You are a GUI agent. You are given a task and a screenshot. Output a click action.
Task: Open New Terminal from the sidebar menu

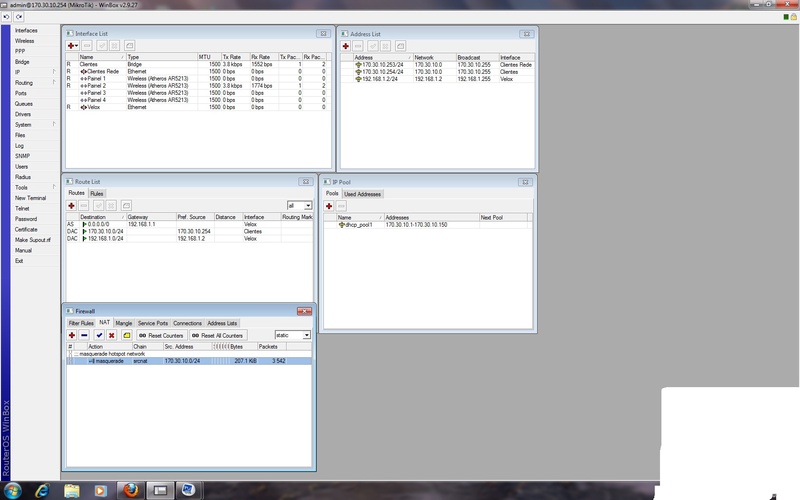click(30, 198)
